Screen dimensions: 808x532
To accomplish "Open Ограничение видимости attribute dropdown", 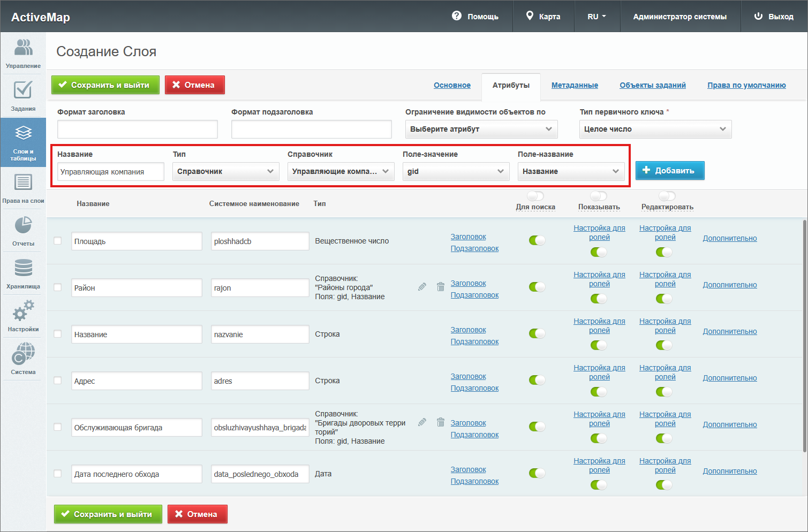I will coord(481,129).
